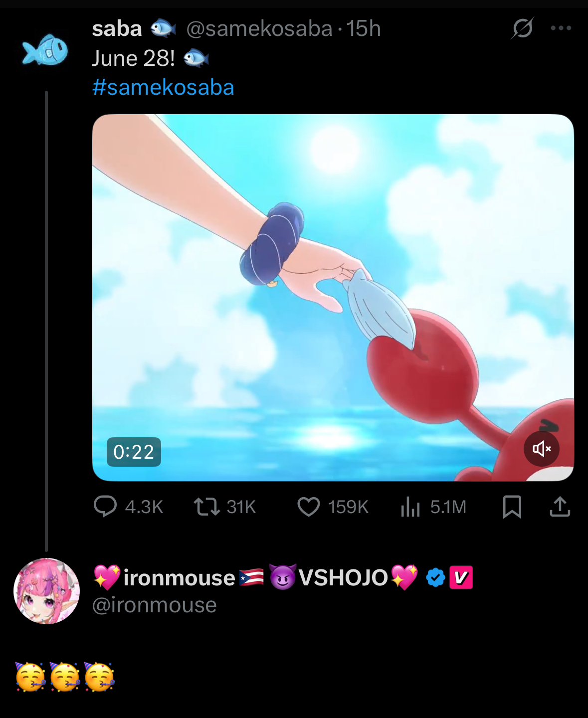Image resolution: width=588 pixels, height=718 pixels.
Task: Open the three-dot more options menu
Action: (x=561, y=28)
